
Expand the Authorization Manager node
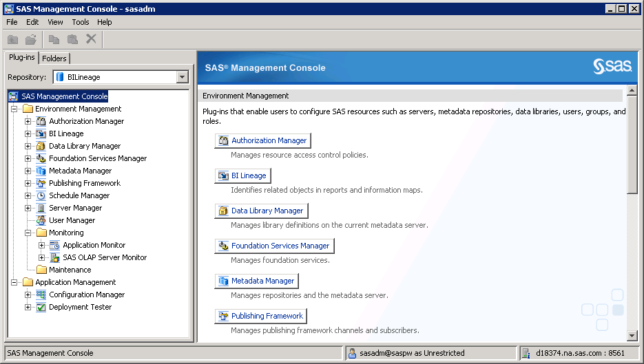tap(28, 121)
